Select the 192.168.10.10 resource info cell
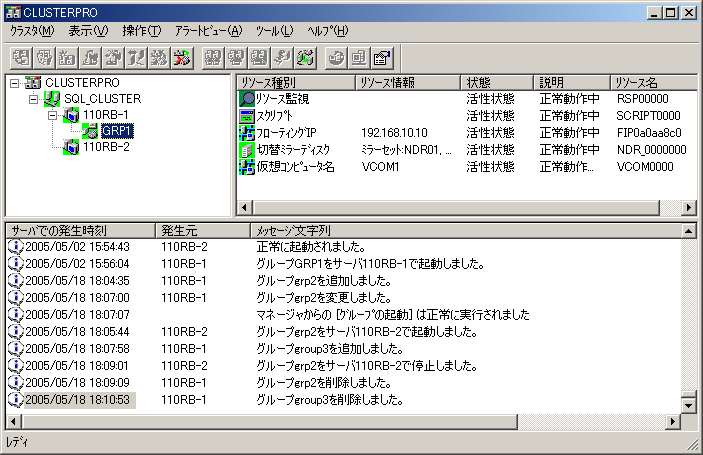Screen dimensions: 703x455 click(395, 133)
